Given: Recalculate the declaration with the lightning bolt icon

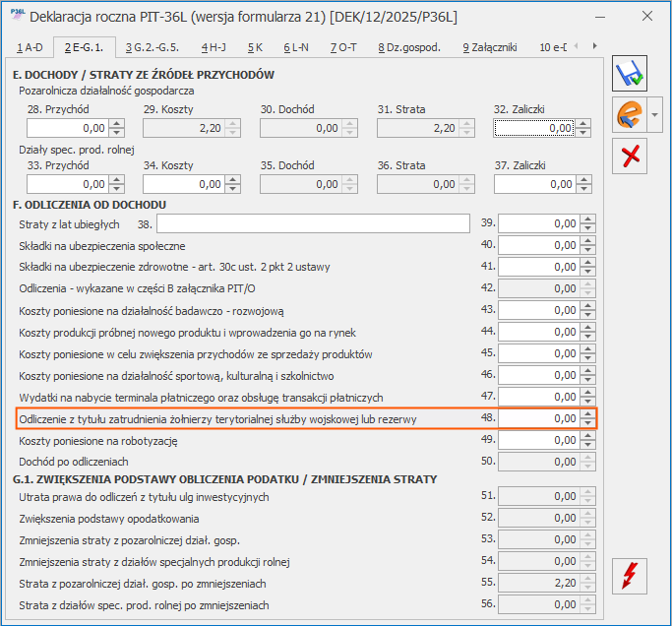Looking at the screenshot, I should pyautogui.click(x=629, y=576).
